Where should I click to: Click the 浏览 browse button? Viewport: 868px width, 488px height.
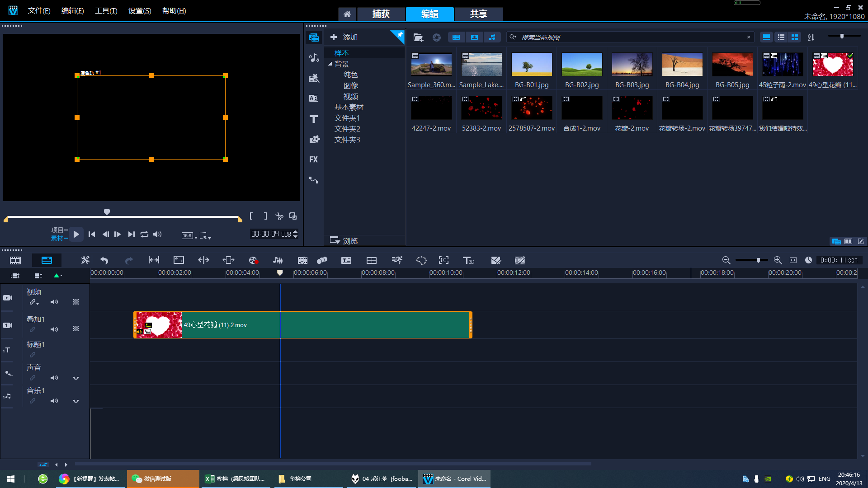tap(344, 241)
